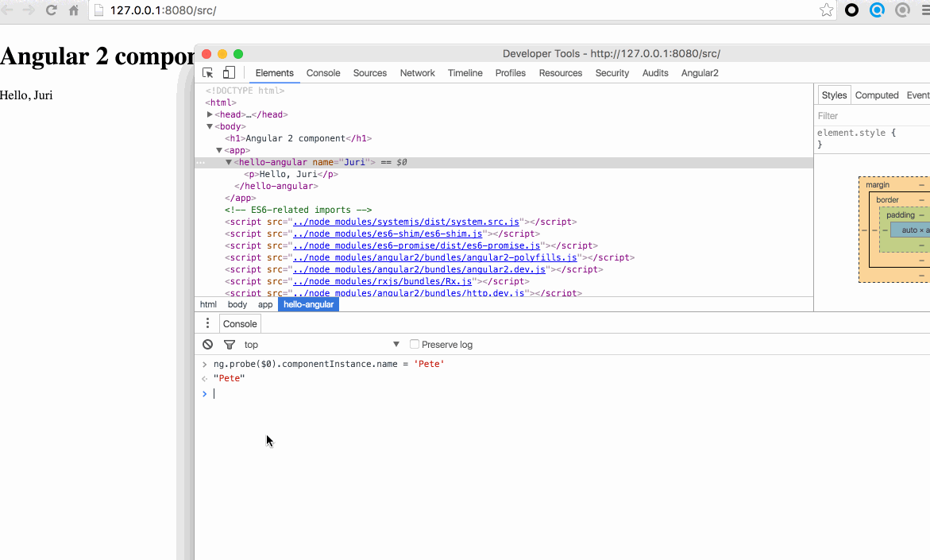The image size is (930, 560).
Task: Switch to the Computed styles tab
Action: [876, 95]
